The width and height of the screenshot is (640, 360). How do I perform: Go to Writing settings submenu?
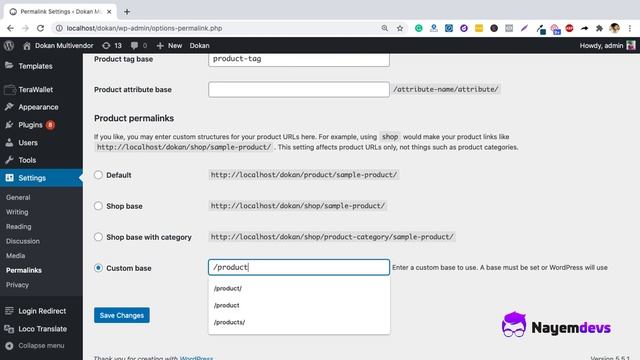(17, 212)
